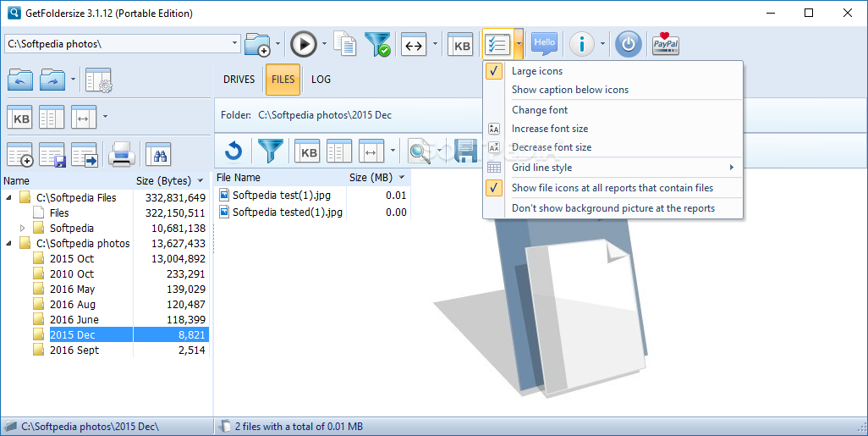Toggle the Large icons checked option
Screen dimensions: 868x436
click(x=613, y=71)
